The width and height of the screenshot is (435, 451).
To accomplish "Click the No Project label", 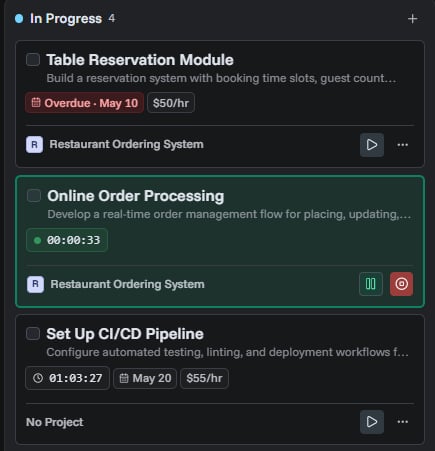I will click(55, 422).
